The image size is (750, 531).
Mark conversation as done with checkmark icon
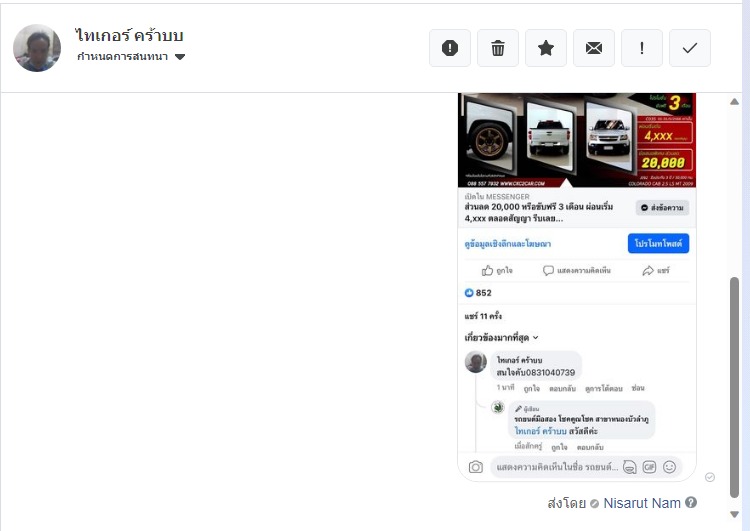pos(689,48)
